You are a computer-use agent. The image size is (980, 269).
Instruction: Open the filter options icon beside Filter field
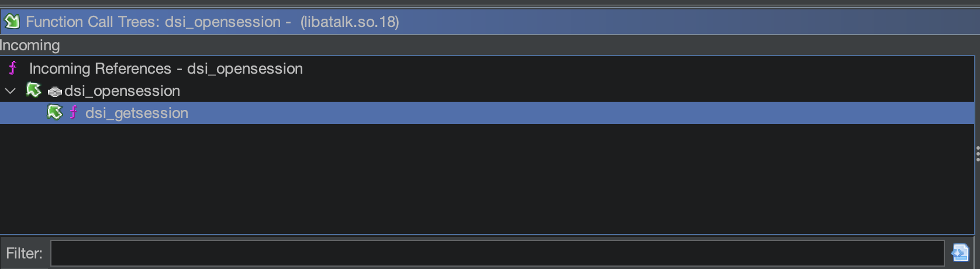960,253
